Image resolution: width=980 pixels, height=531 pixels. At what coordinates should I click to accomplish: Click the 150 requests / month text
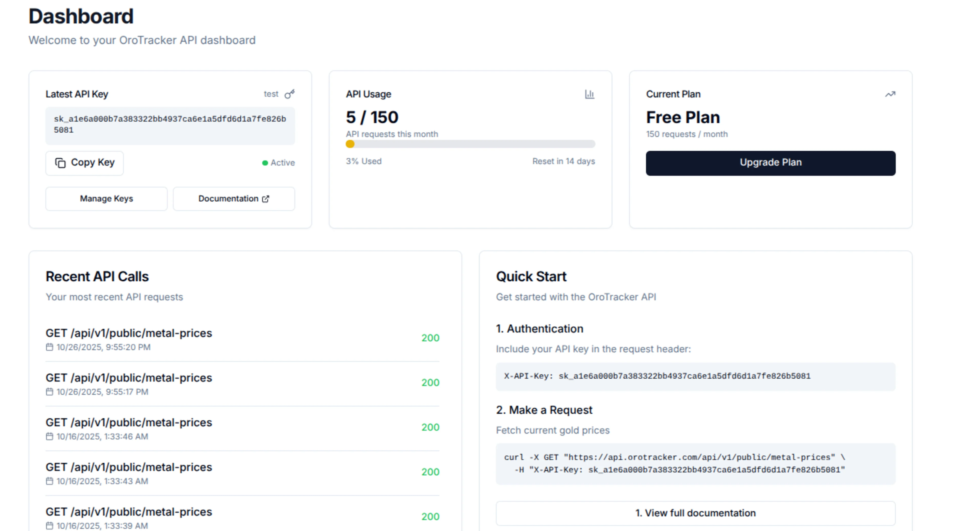click(687, 134)
